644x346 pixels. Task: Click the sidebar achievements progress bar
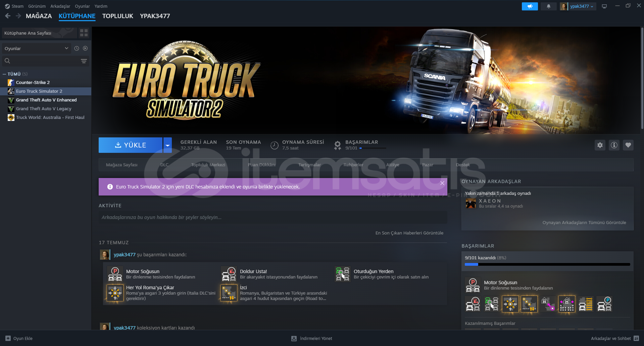point(547,264)
